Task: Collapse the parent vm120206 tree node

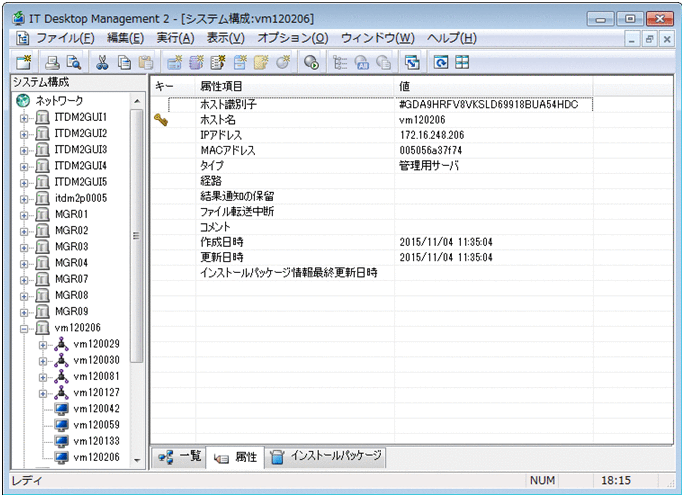Action: click(24, 328)
